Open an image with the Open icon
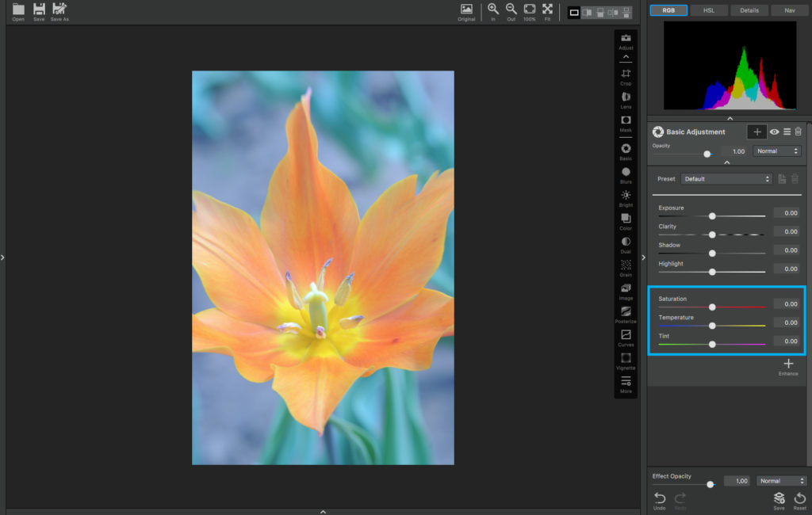812x515 pixels. (x=18, y=10)
